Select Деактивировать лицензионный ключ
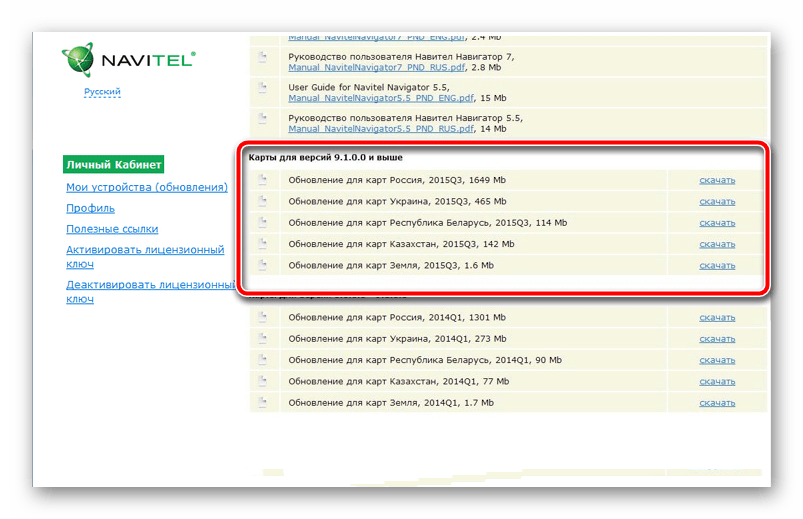The image size is (803, 519). pos(150,291)
